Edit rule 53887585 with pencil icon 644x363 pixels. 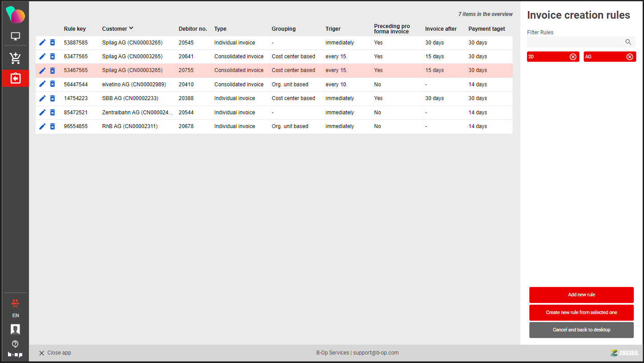pyautogui.click(x=42, y=43)
